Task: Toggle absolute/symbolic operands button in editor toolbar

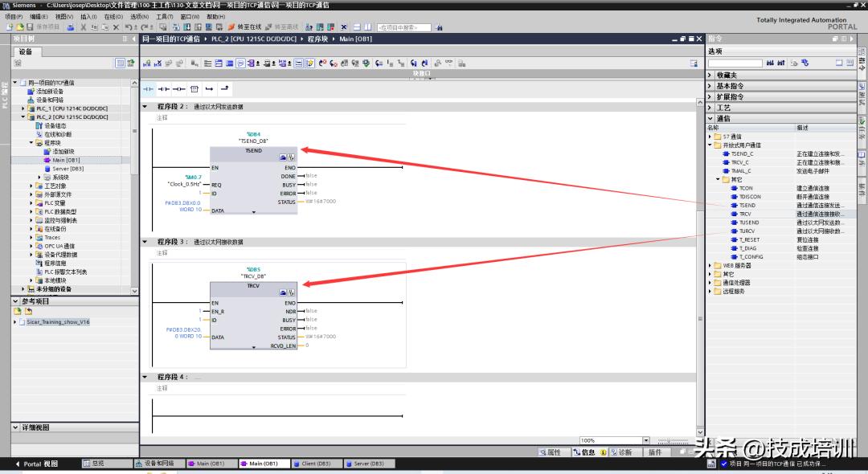Action: (252, 63)
